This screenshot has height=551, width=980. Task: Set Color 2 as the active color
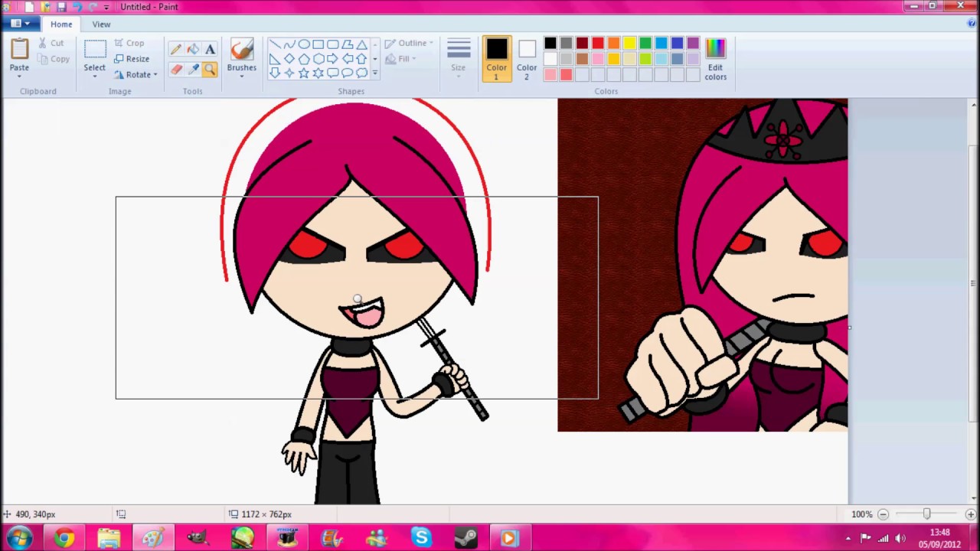tap(527, 59)
